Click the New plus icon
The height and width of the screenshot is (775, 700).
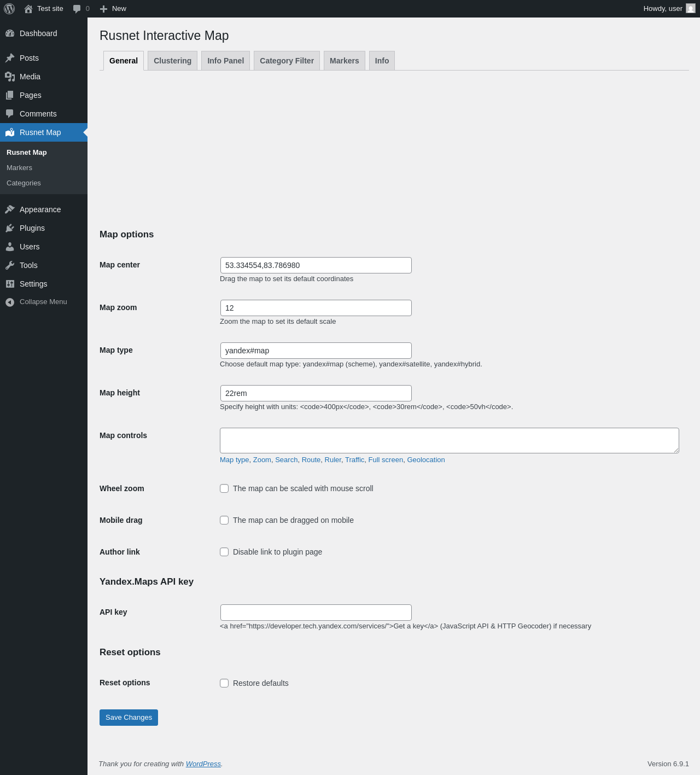103,9
